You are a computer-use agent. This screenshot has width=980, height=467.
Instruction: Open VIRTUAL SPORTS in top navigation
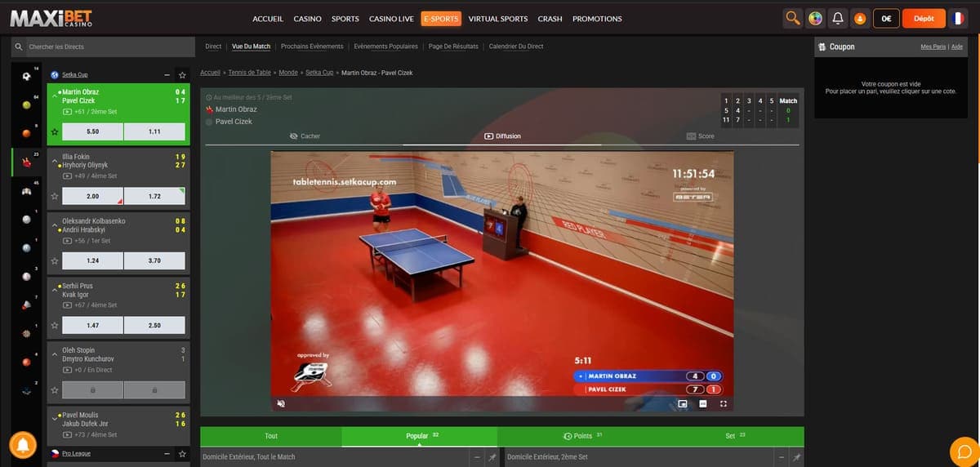point(498,18)
